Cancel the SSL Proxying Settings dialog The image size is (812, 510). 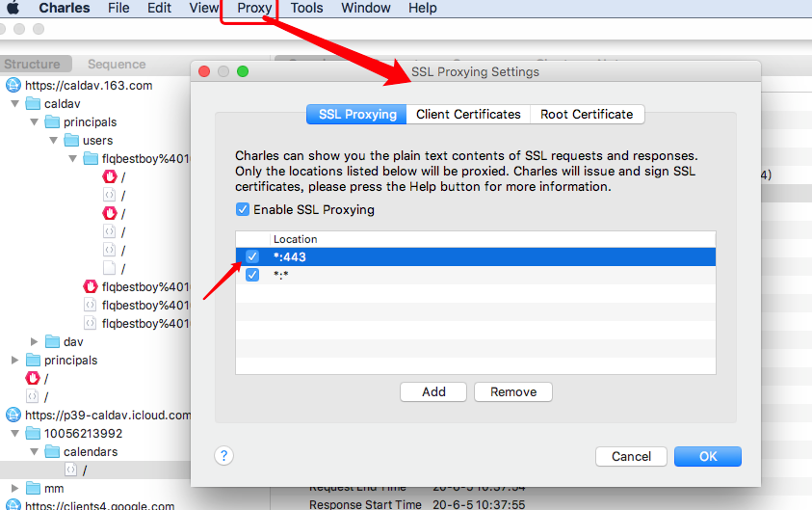631,456
